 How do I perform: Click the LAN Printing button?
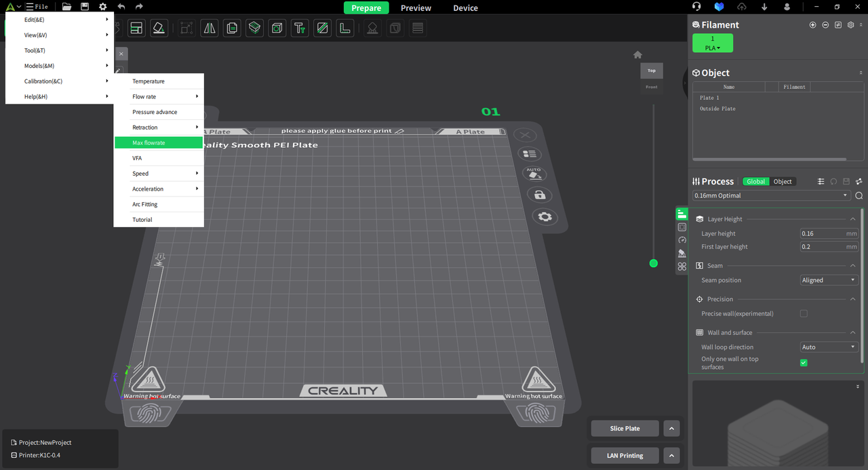624,455
